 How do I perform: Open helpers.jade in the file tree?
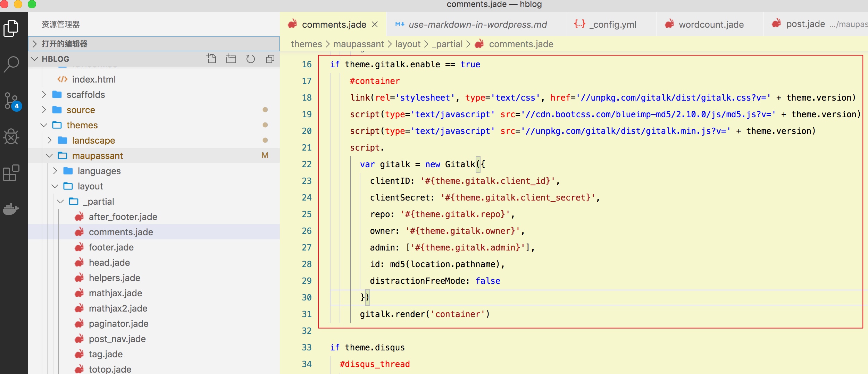pos(153,278)
